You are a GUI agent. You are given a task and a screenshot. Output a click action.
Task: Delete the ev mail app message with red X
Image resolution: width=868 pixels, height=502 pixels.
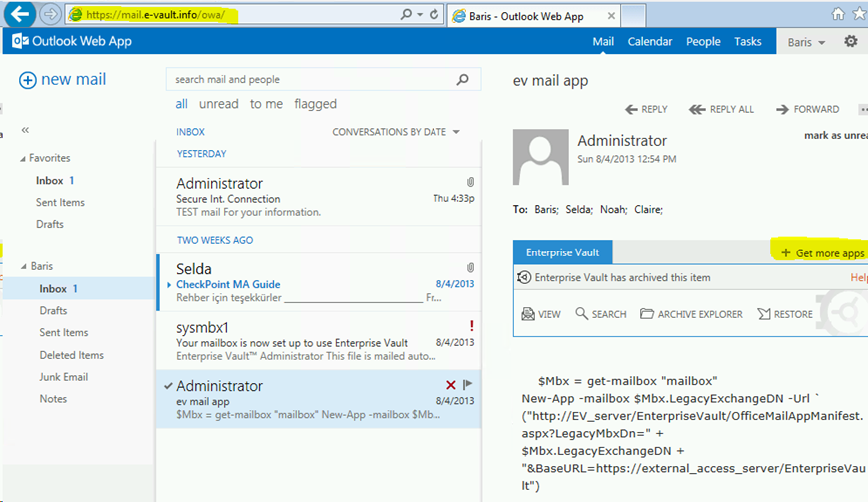click(x=451, y=385)
